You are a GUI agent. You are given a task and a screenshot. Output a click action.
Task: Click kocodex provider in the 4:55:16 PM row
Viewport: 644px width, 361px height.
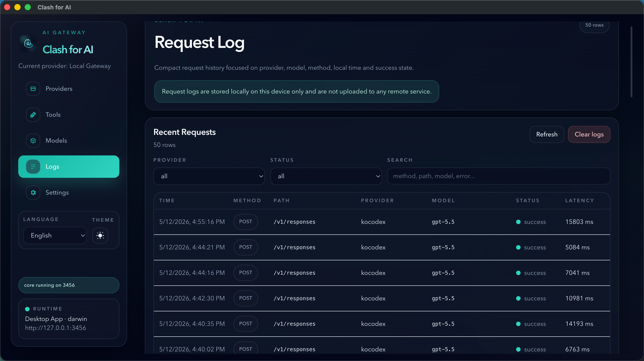click(373, 222)
